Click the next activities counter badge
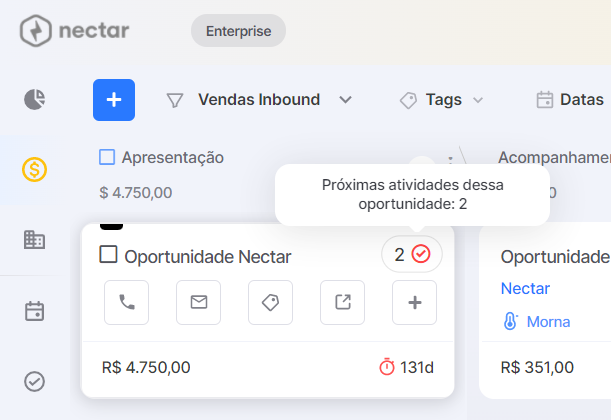The image size is (611, 420). pyautogui.click(x=411, y=254)
